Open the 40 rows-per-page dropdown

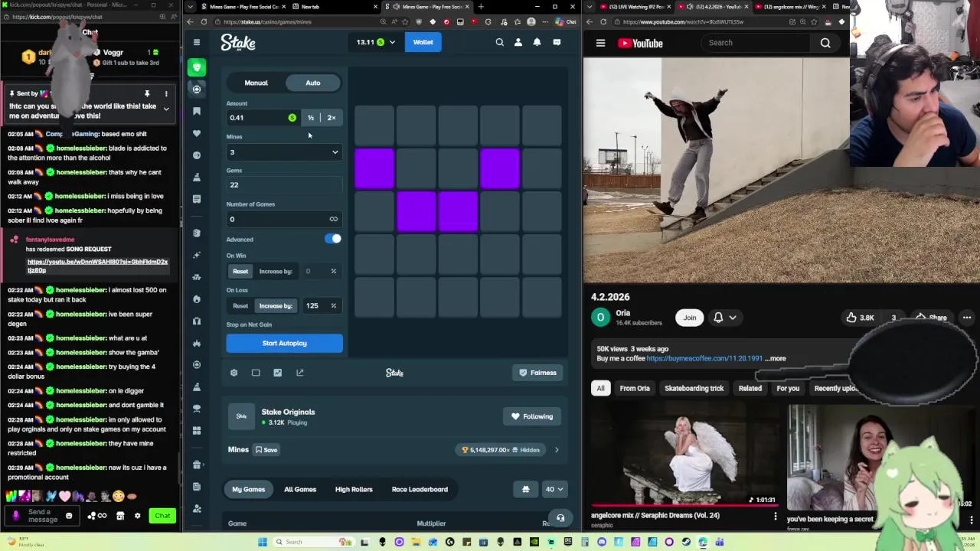pos(554,489)
